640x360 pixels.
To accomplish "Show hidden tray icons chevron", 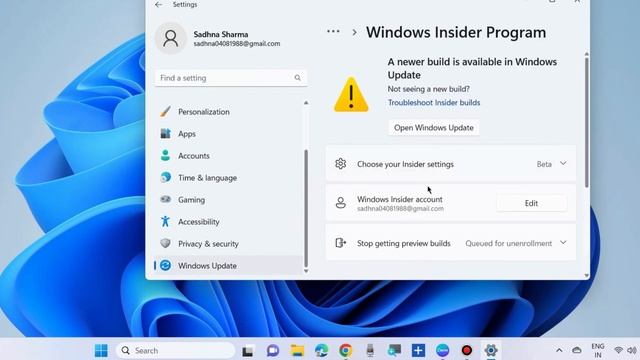I will pos(559,350).
